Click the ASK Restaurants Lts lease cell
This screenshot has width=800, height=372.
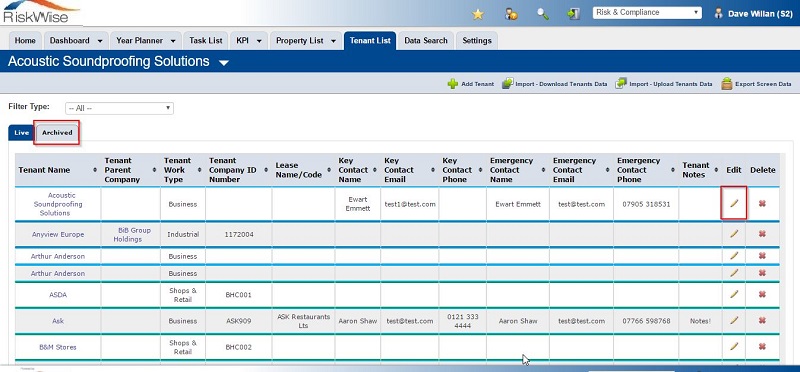304,321
